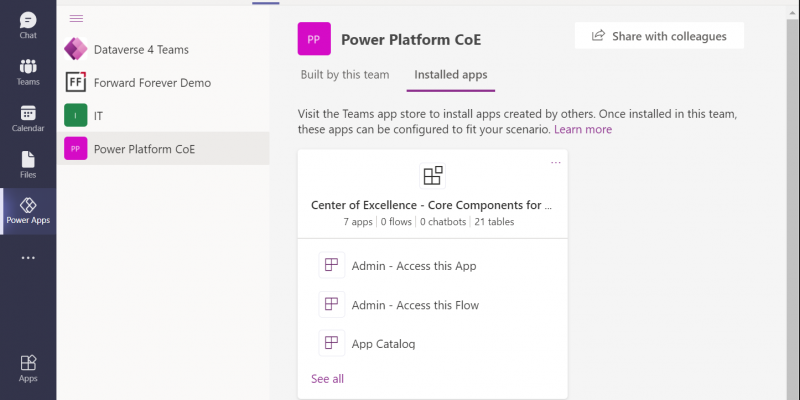Screen dimensions: 800x400
Task: Open Files from the left rail
Action: 28,165
